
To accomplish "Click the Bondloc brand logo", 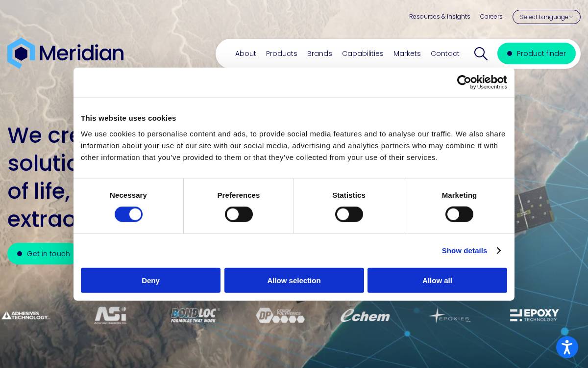I will click(x=195, y=315).
